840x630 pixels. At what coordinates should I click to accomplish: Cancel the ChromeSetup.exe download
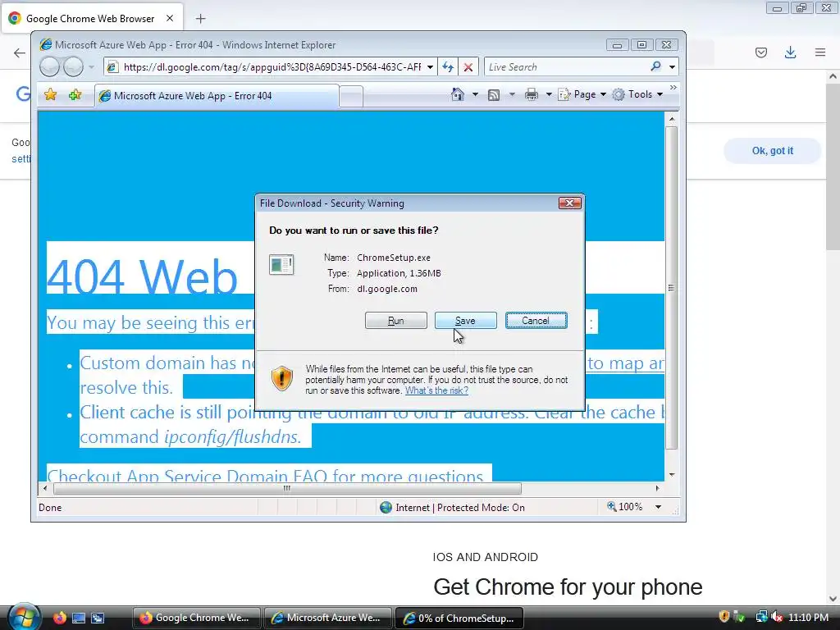click(x=536, y=321)
